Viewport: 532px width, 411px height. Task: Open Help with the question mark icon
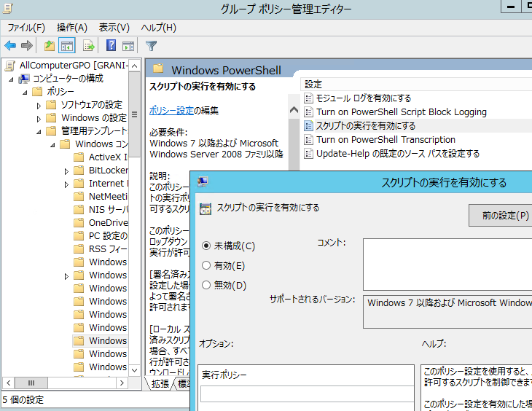coord(112,45)
